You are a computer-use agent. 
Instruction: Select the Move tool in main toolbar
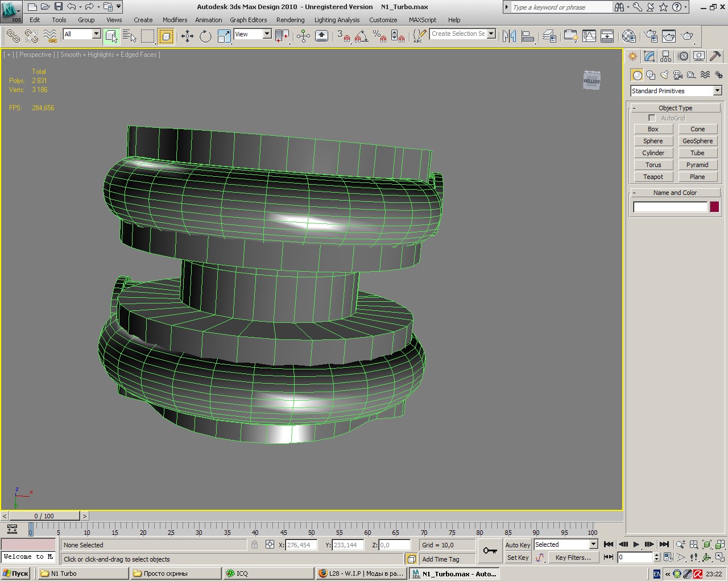pyautogui.click(x=187, y=36)
